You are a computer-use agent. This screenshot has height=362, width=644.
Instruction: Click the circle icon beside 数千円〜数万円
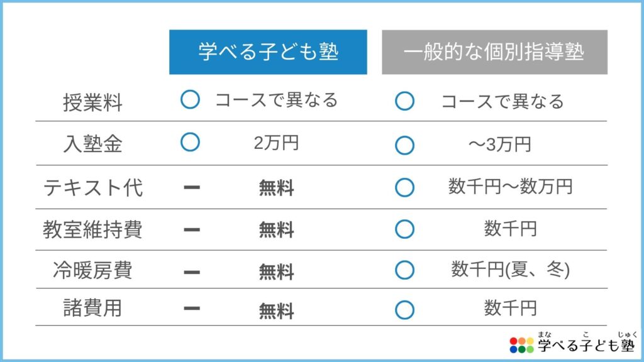tap(404, 187)
